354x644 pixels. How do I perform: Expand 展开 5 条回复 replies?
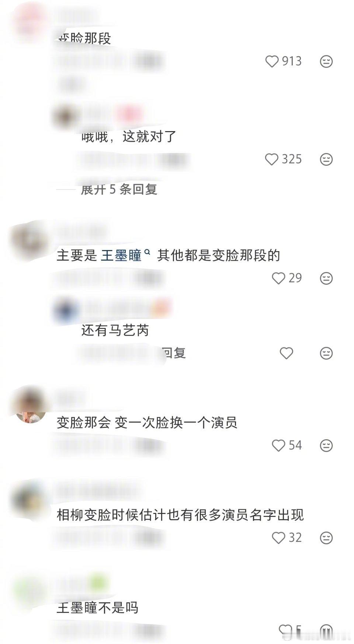pyautogui.click(x=119, y=189)
